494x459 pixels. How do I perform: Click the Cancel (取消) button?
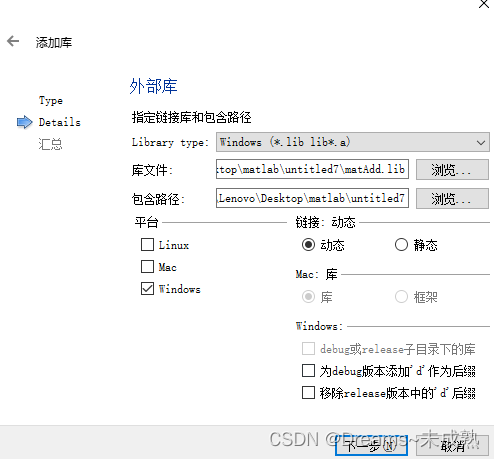click(452, 445)
